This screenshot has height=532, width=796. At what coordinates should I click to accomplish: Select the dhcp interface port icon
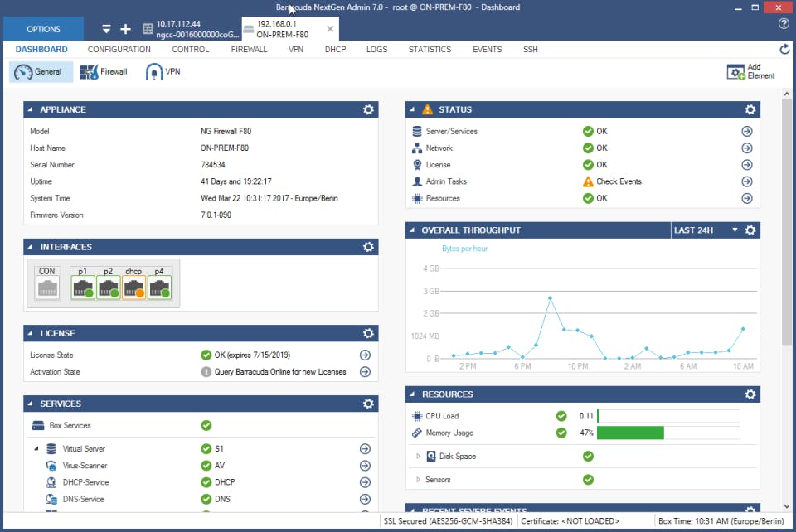(134, 287)
